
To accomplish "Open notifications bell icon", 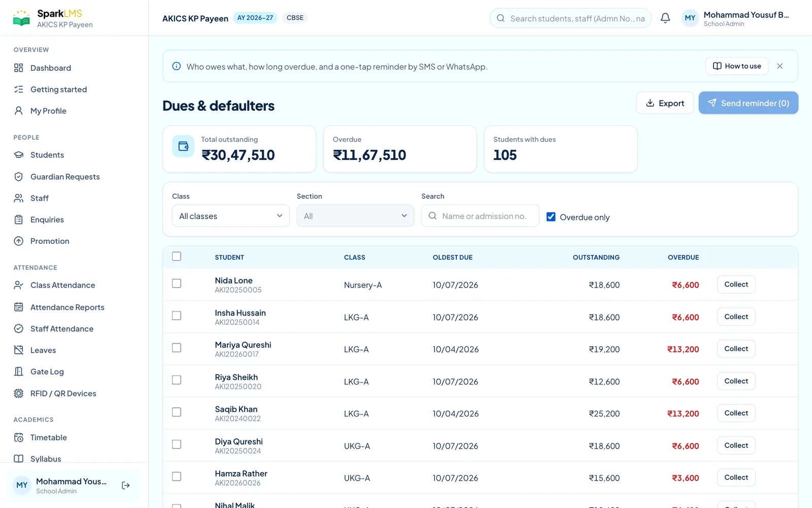I will pos(665,18).
